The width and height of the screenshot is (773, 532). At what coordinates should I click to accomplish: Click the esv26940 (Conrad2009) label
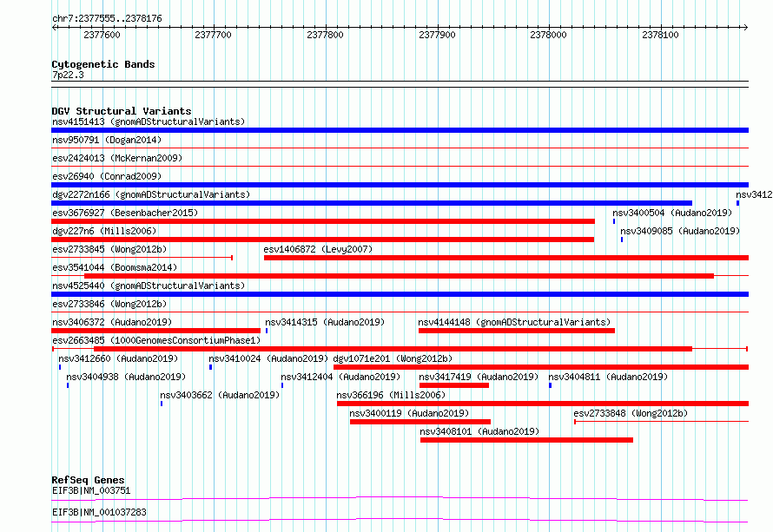coord(107,176)
